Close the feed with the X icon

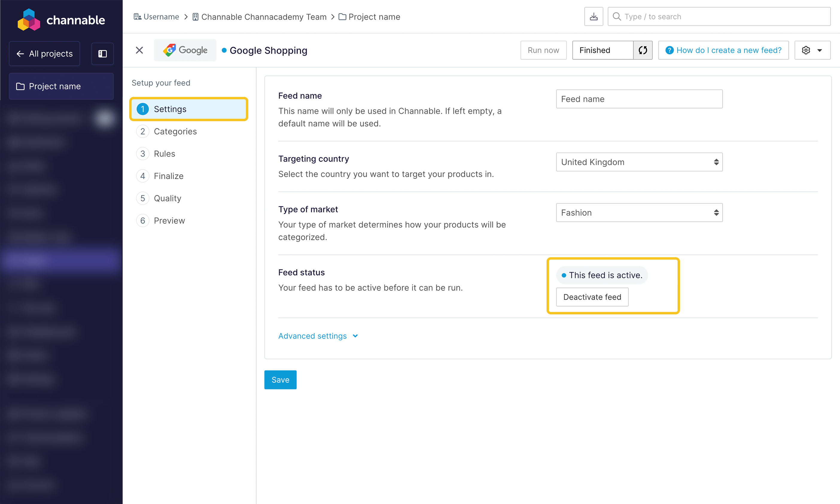139,50
